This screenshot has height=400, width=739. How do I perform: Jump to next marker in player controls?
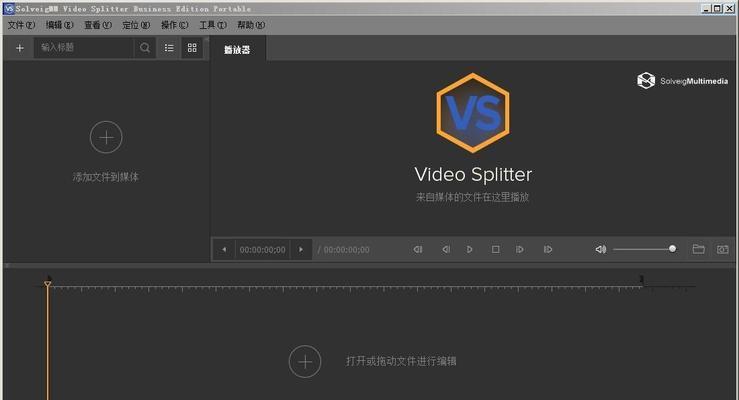(x=548, y=249)
